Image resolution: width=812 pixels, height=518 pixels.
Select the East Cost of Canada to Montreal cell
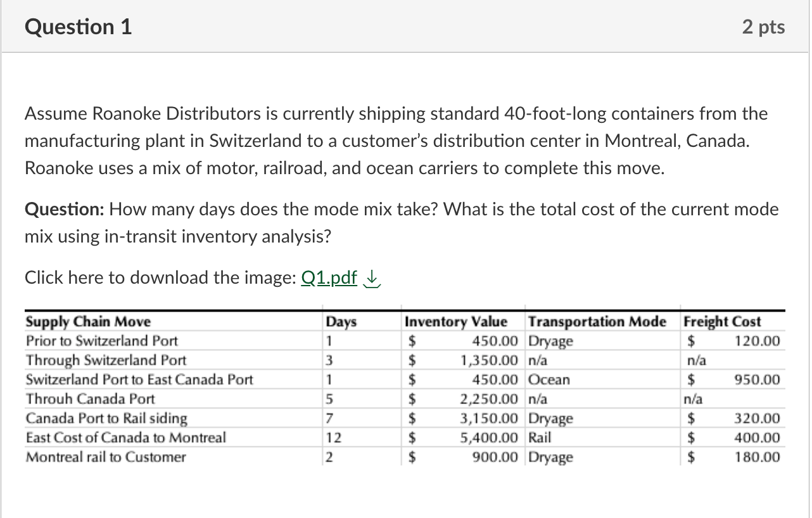click(125, 438)
